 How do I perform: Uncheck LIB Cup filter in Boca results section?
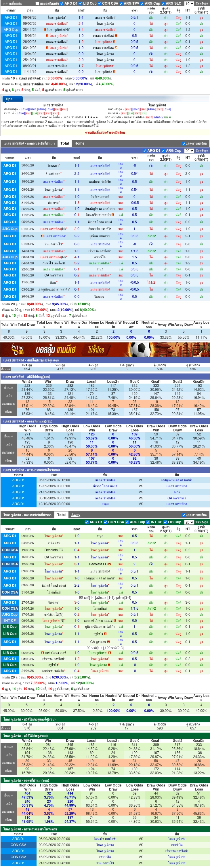tap(165, 522)
